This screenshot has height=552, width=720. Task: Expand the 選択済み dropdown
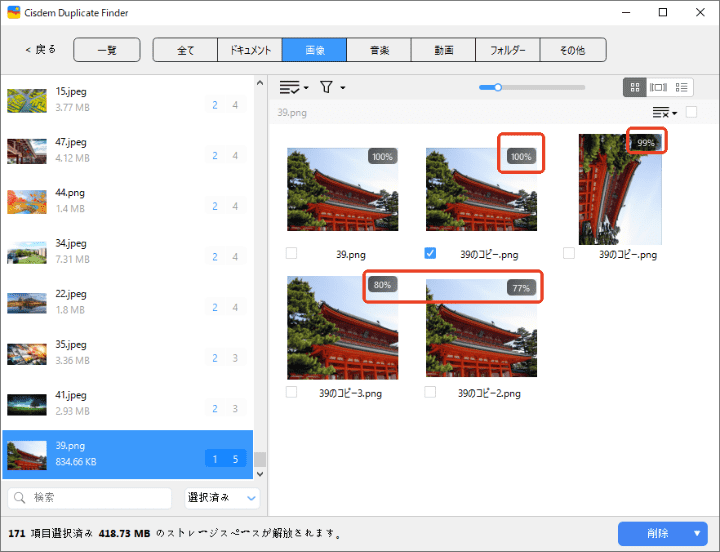[x=222, y=497]
